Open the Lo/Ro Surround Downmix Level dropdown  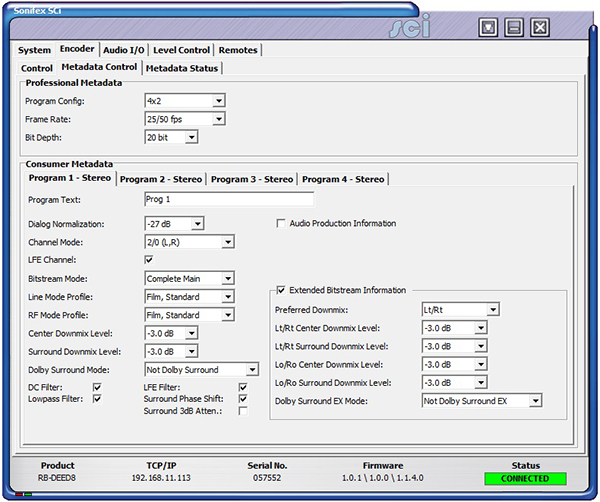click(x=455, y=383)
